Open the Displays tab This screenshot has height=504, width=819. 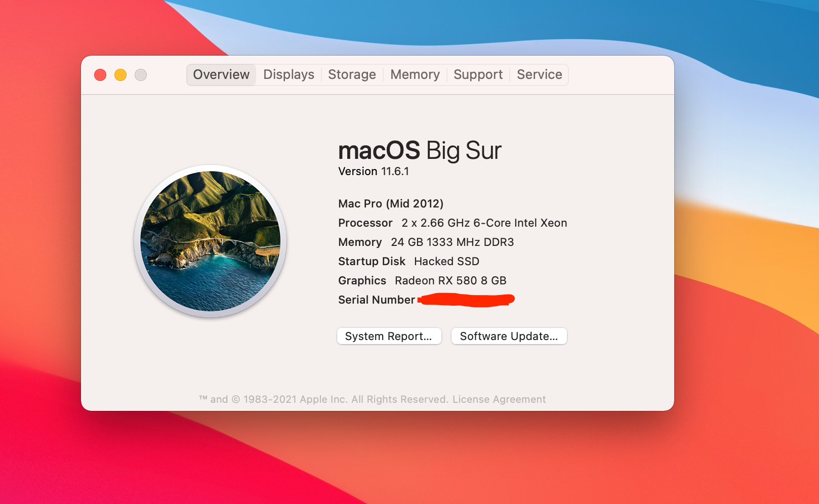(x=289, y=75)
